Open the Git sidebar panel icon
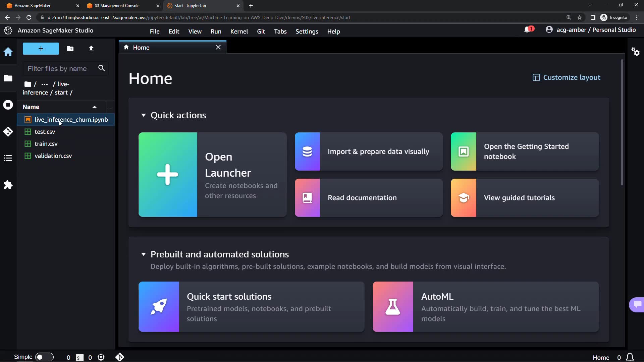Viewport: 644px width, 362px height. 8,131
